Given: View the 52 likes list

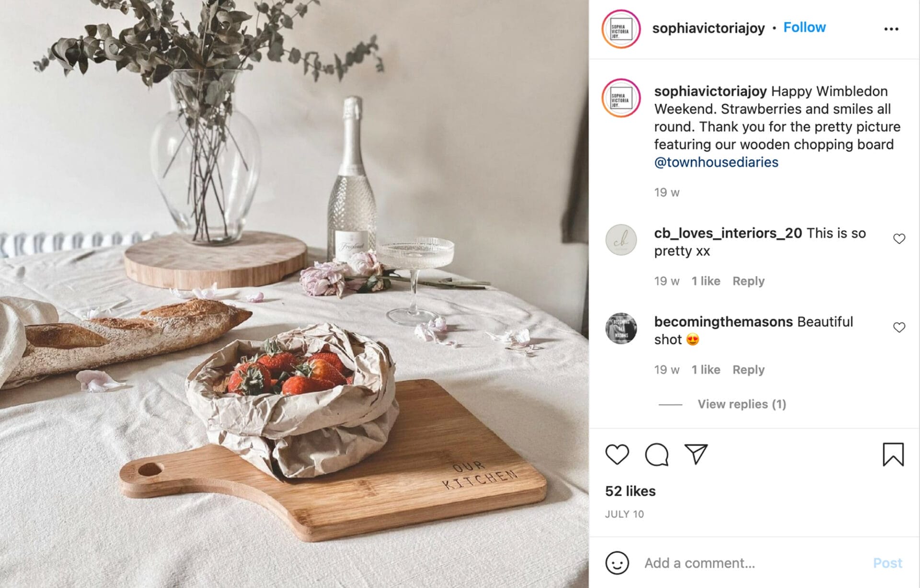Looking at the screenshot, I should 630,491.
